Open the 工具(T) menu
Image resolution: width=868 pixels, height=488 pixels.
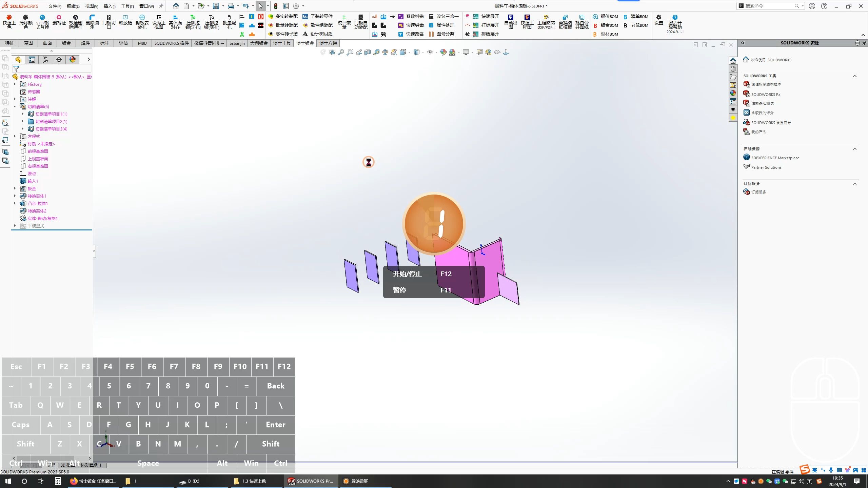click(127, 6)
